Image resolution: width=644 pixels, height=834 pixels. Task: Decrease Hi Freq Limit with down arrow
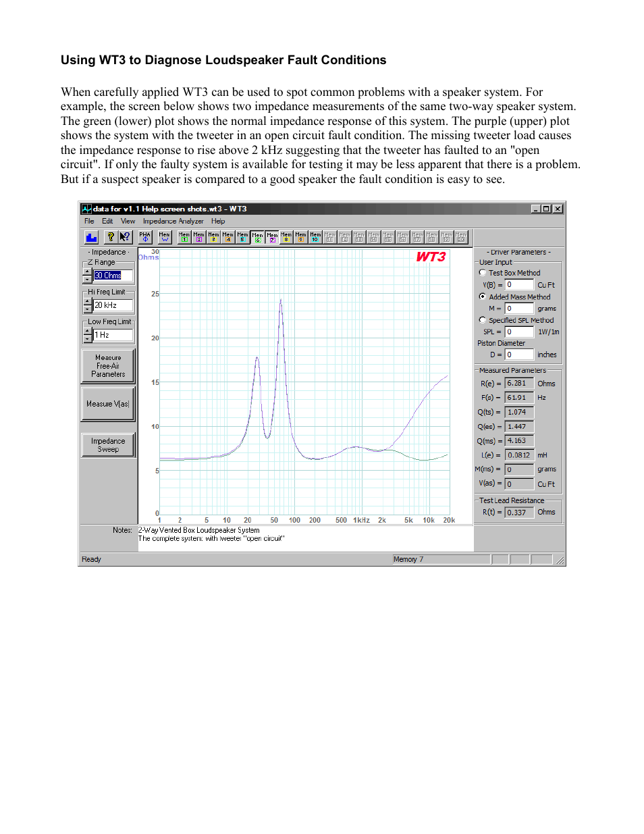click(88, 309)
